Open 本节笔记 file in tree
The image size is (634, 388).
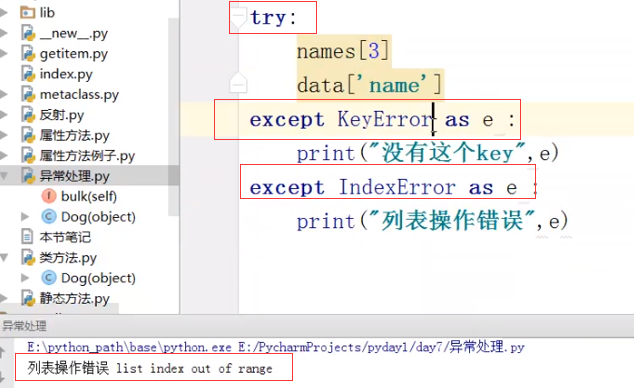65,237
